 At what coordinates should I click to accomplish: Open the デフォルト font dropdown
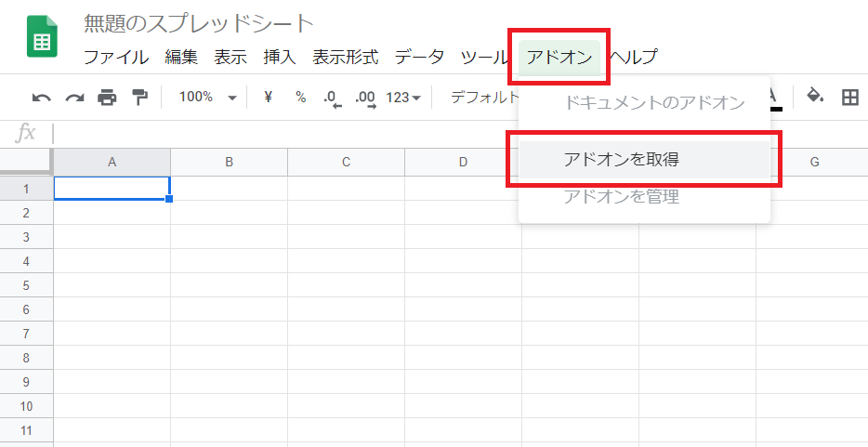point(485,98)
